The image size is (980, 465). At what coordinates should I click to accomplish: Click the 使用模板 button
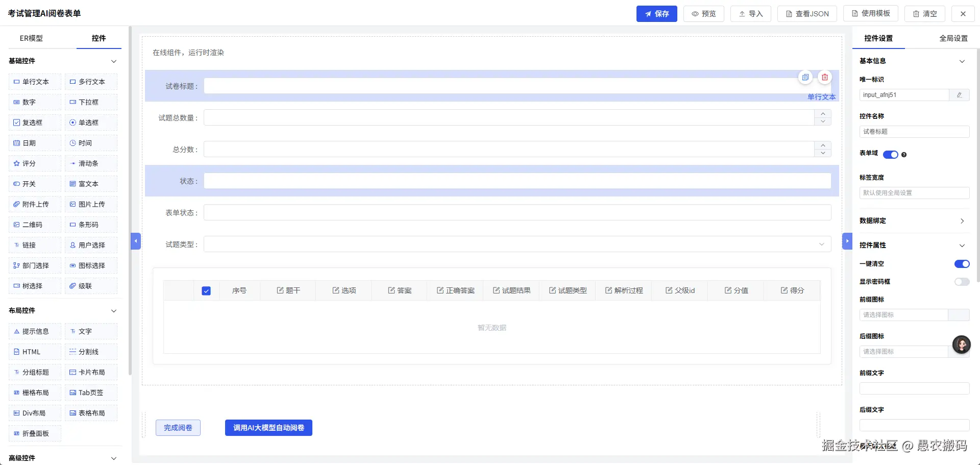tap(871, 14)
